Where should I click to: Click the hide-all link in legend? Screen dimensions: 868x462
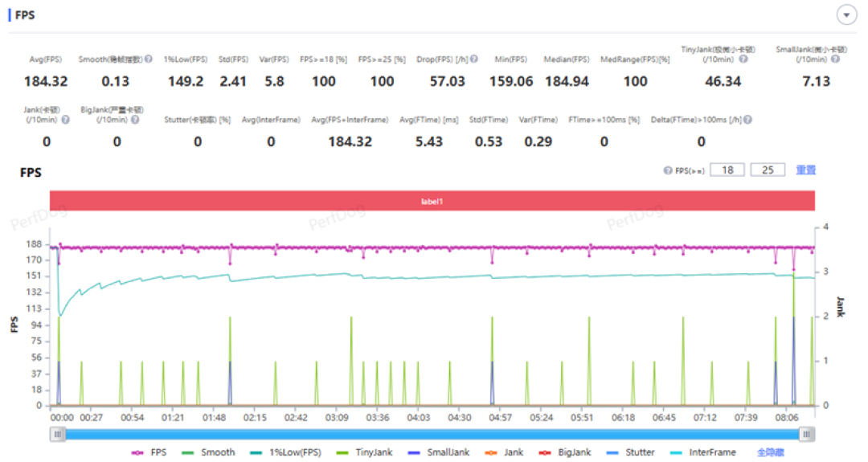[x=771, y=452]
